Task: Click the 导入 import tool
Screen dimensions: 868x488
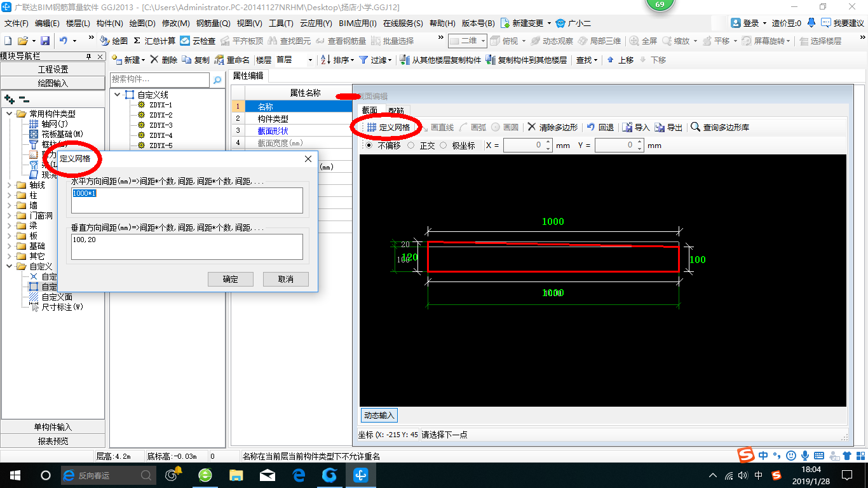Action: point(635,127)
